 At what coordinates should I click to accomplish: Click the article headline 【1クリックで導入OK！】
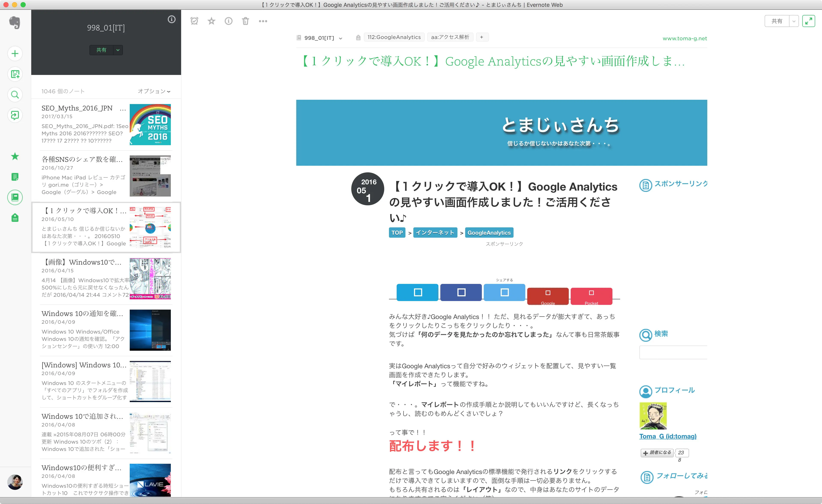pos(504,202)
